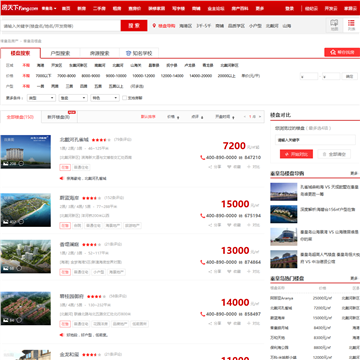Click the red 开始对比 compare button
This screenshot has width=360, height=360.
296,154
